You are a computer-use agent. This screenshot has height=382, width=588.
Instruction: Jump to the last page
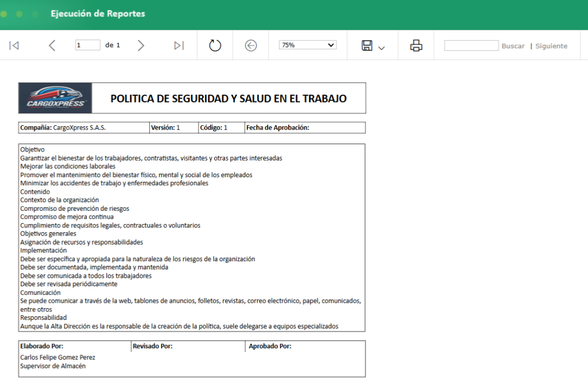coord(178,45)
